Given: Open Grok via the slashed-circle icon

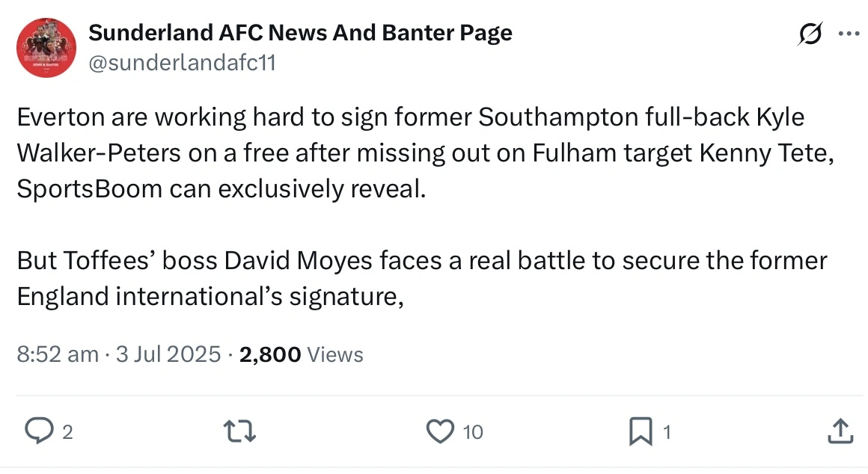Looking at the screenshot, I should (x=810, y=34).
